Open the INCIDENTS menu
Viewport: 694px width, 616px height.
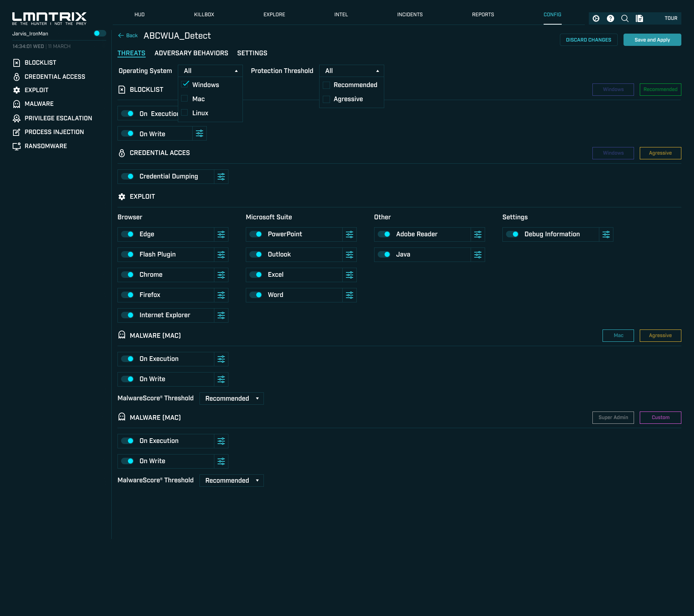coord(410,14)
